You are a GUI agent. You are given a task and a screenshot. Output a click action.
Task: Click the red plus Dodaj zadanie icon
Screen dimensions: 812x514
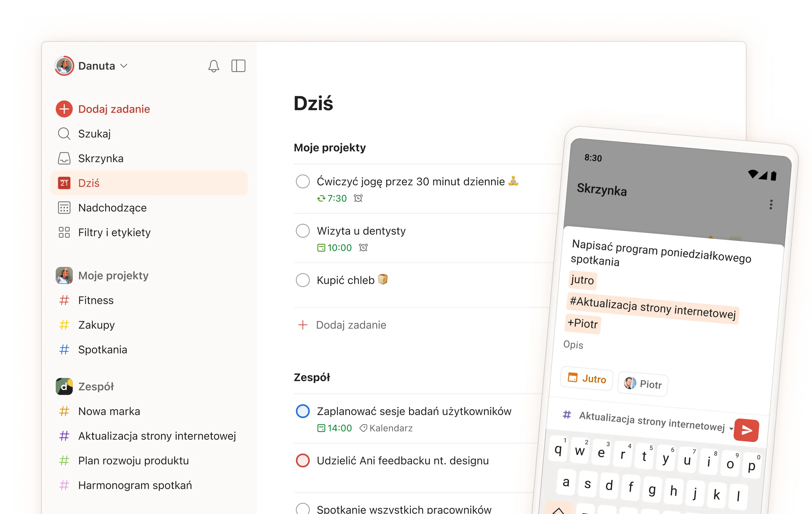[64, 109]
